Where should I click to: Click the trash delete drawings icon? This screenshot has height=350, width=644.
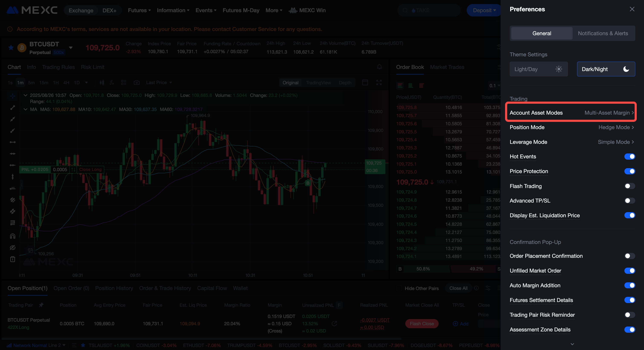coord(13,259)
